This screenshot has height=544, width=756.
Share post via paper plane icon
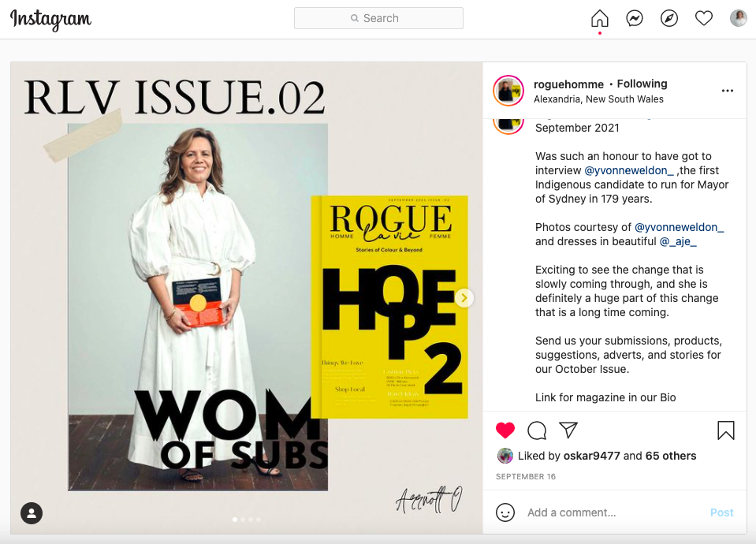tap(568, 430)
